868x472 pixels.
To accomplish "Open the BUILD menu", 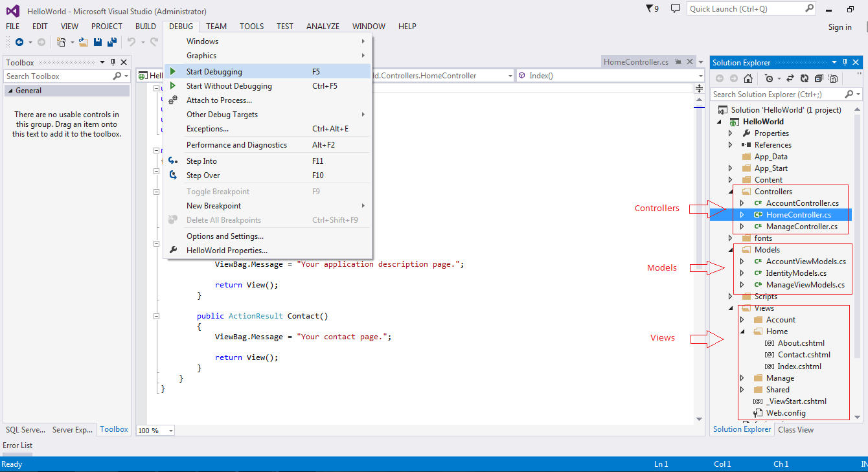I will pos(146,27).
